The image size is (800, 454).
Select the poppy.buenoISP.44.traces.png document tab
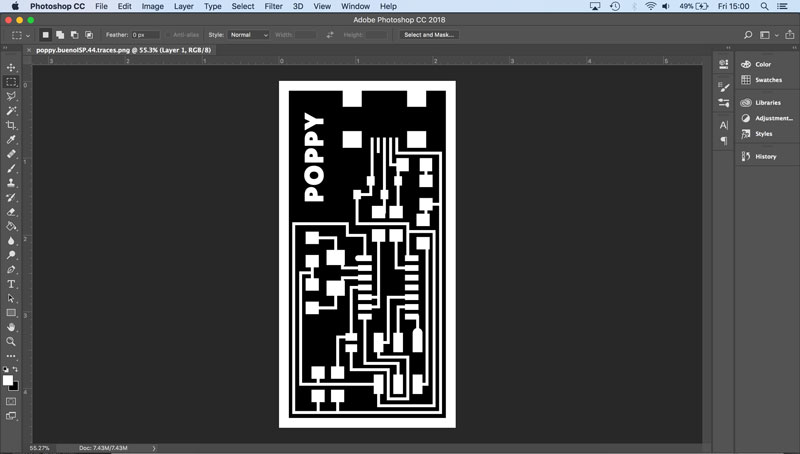(x=123, y=50)
